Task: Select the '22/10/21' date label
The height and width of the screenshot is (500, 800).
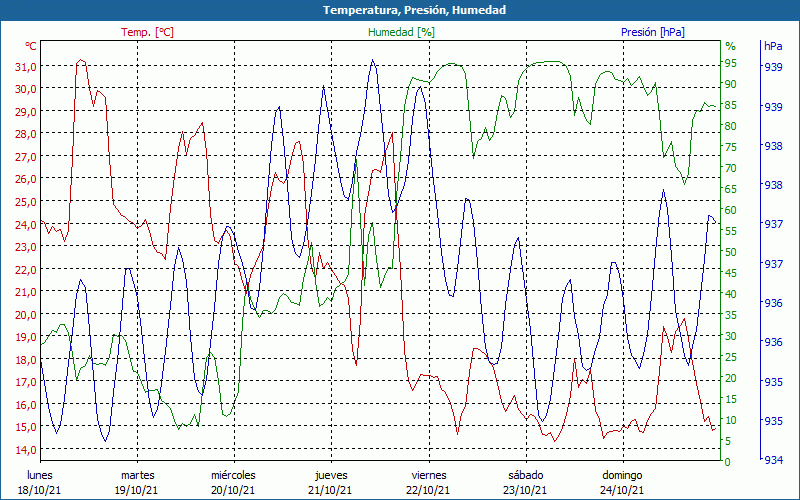Action: point(428,491)
